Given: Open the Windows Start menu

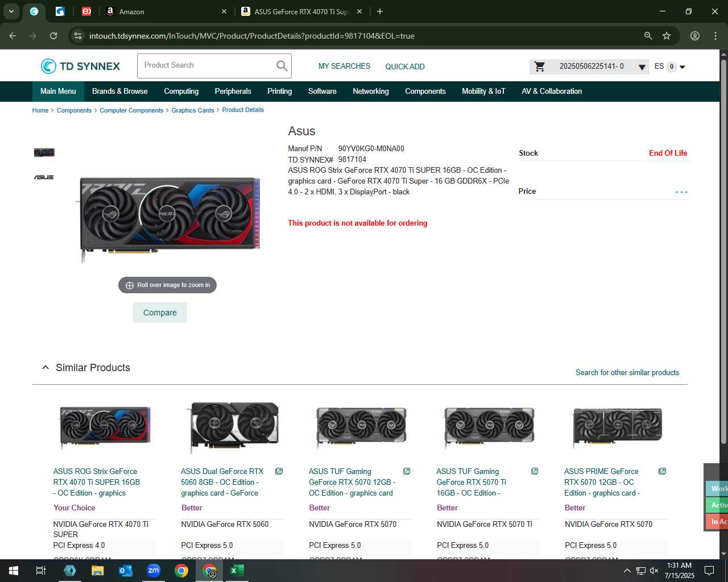Looking at the screenshot, I should click(14, 571).
